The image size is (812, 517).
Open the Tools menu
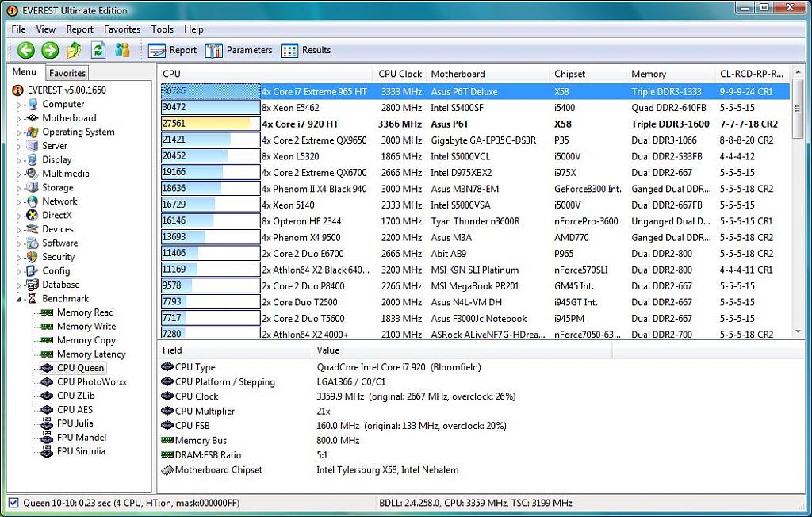162,29
